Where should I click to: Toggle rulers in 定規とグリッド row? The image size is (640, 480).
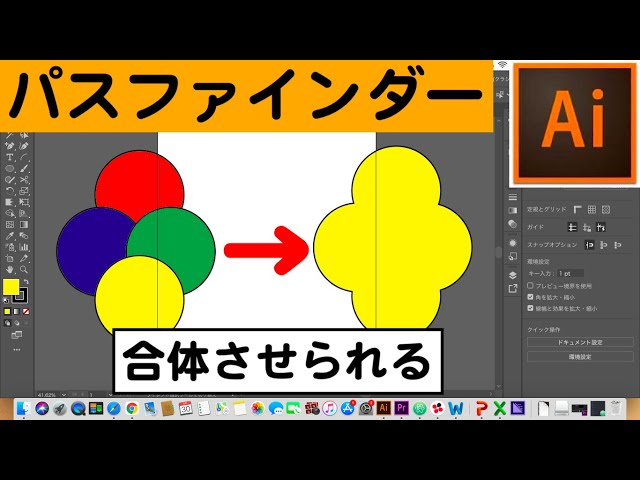[577, 209]
